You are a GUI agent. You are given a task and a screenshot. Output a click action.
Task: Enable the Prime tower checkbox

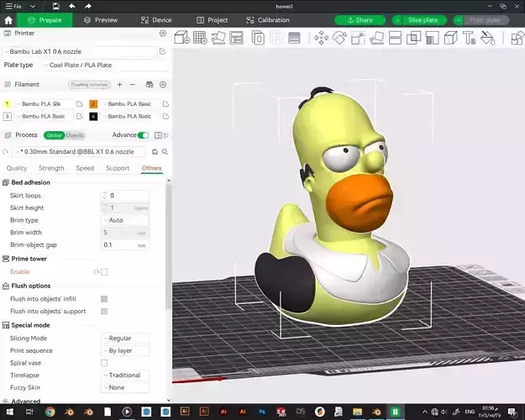click(x=104, y=272)
